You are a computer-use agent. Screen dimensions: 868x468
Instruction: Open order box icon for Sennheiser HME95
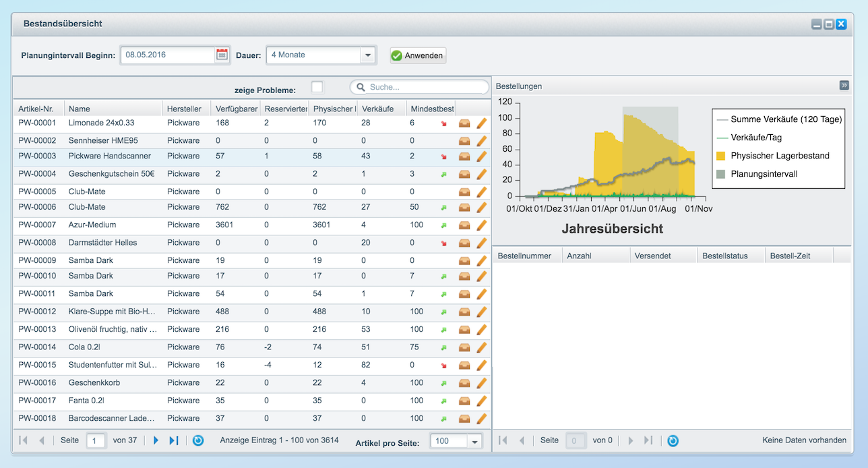point(465,140)
